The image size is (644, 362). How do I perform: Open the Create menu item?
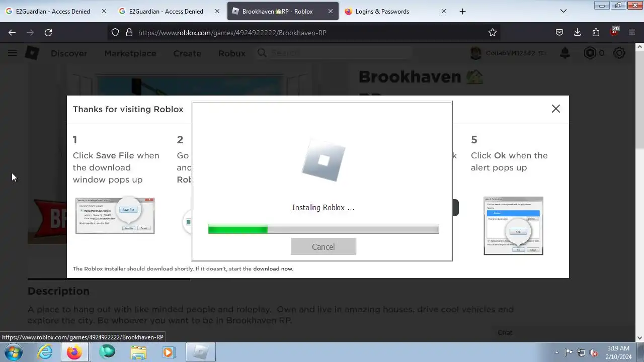(x=187, y=53)
